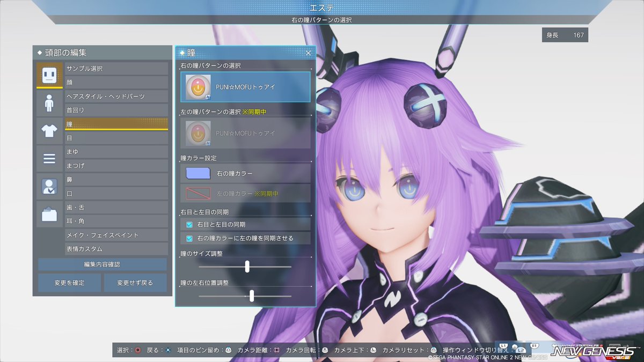Select メイク・フェイスペイント entry

tap(116, 235)
